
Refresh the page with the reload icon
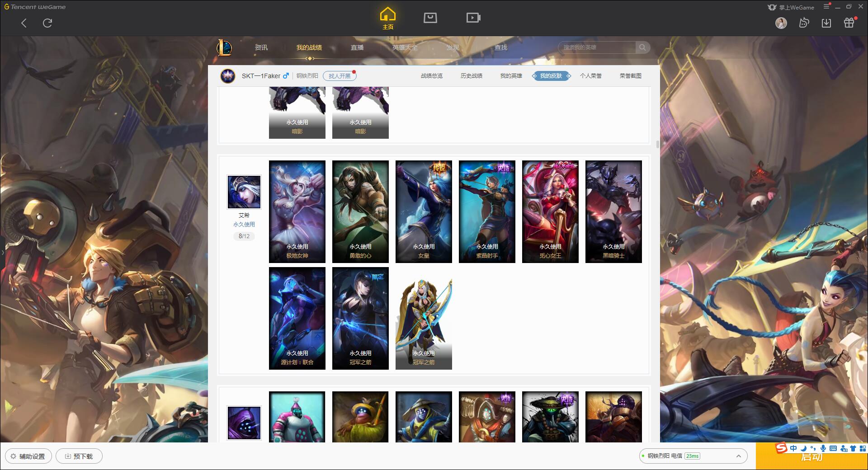click(x=47, y=23)
